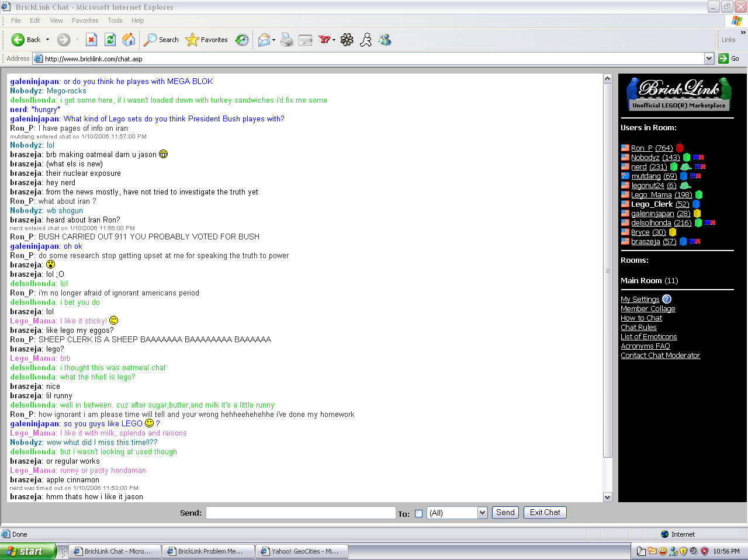Click the Stop toolbar icon
Image resolution: width=748 pixels, height=560 pixels.
click(x=91, y=40)
